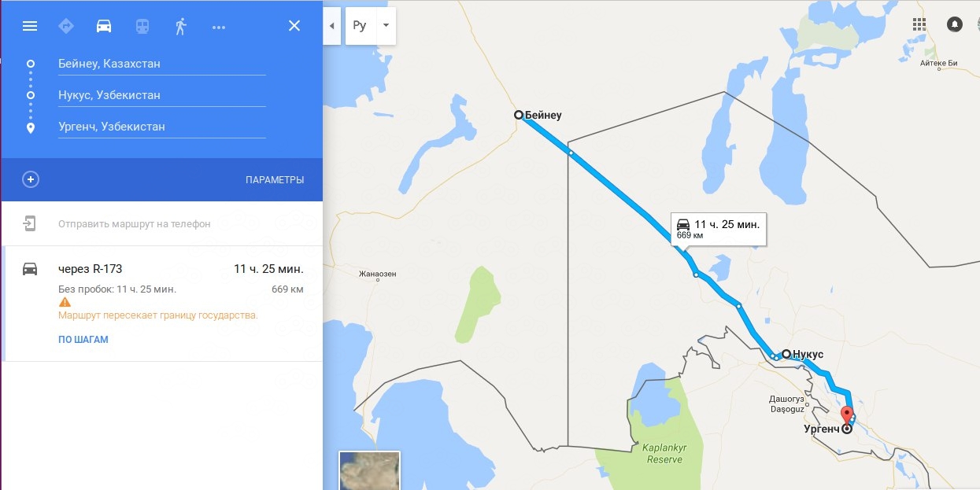Open the hamburger main menu
Image resolution: width=980 pixels, height=490 pixels.
tap(30, 26)
